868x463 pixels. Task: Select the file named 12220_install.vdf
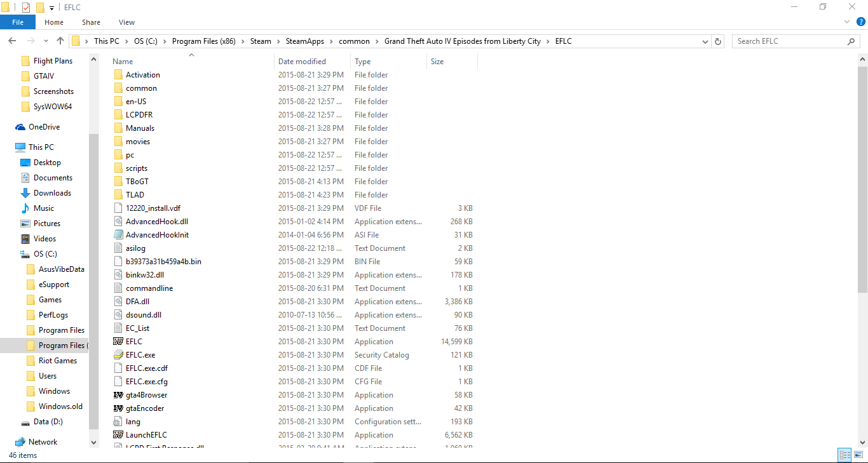tap(153, 208)
